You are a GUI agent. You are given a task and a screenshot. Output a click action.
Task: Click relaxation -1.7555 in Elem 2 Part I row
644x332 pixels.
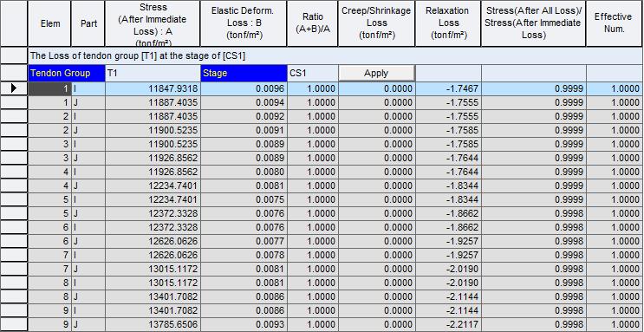448,116
